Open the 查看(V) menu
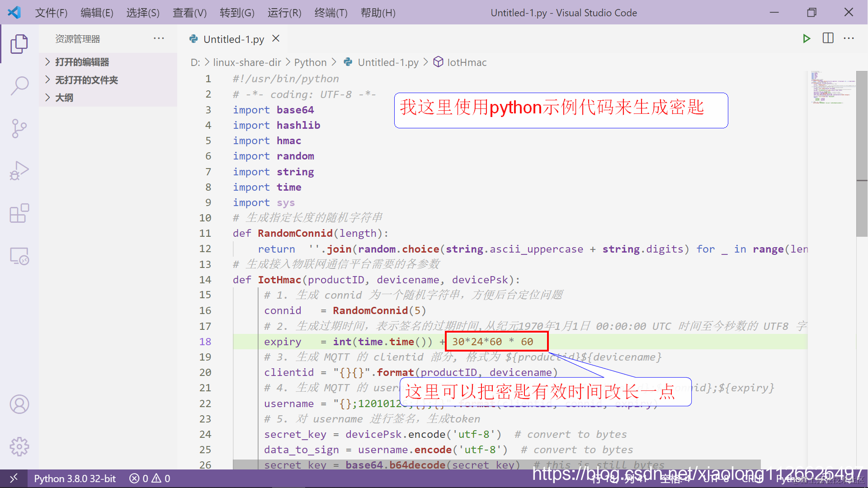 (189, 13)
